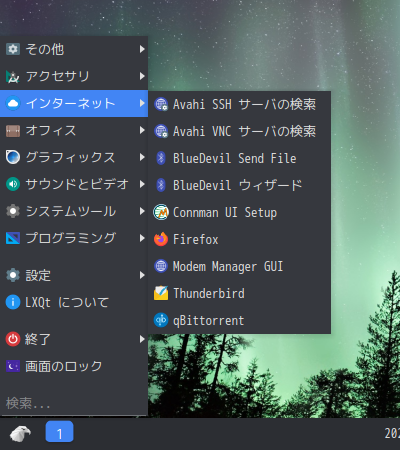Open the eagle start menu button

tap(20, 433)
